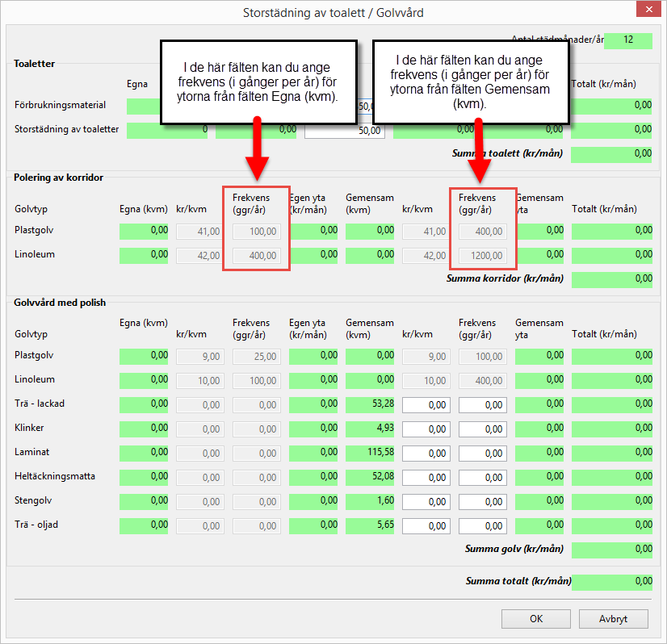
Task: Select Polering Linoleum frekvens field showing 1200,00
Action: [x=483, y=256]
